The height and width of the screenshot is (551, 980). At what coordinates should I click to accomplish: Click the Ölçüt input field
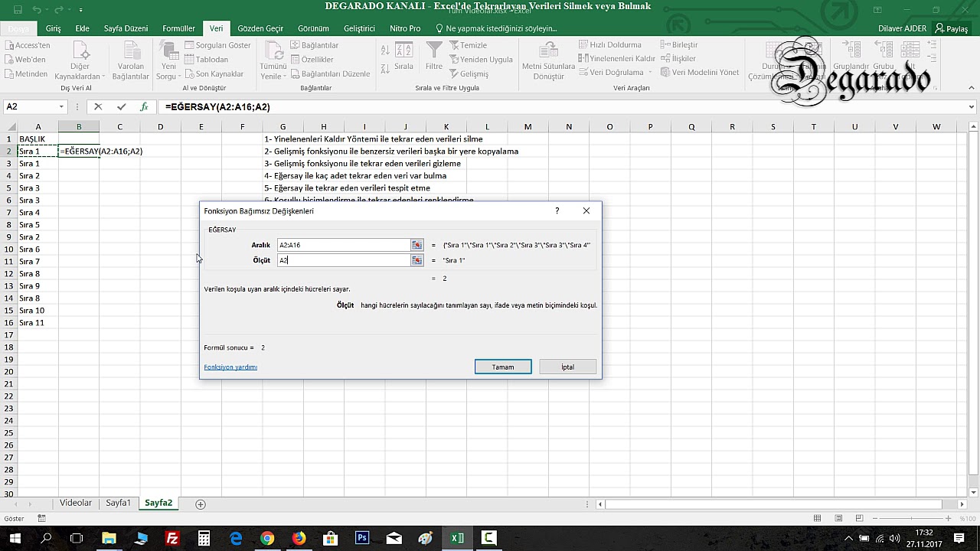click(344, 260)
